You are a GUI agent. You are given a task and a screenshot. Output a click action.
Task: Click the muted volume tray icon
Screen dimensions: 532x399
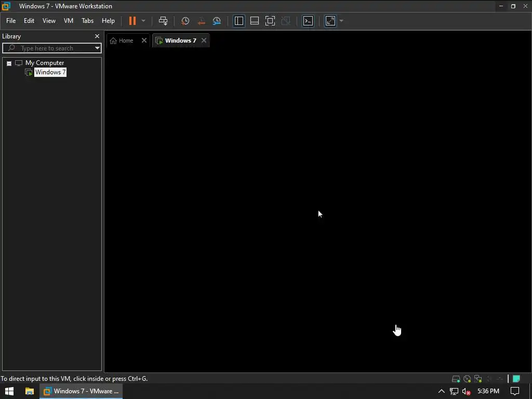click(x=466, y=392)
